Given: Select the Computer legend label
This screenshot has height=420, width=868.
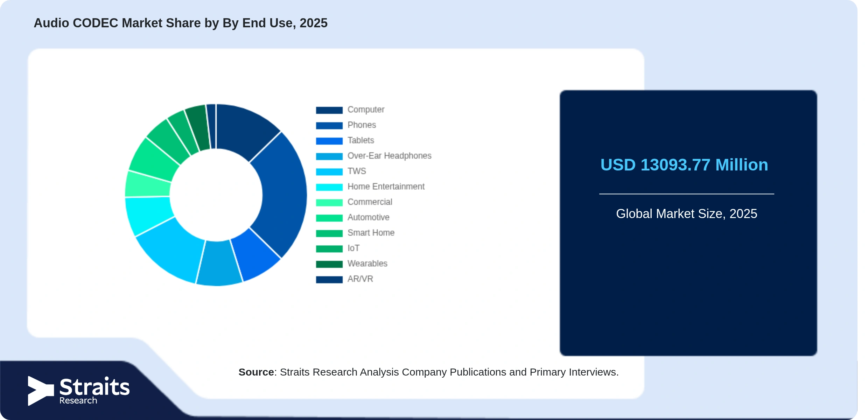Looking at the screenshot, I should pos(366,110).
